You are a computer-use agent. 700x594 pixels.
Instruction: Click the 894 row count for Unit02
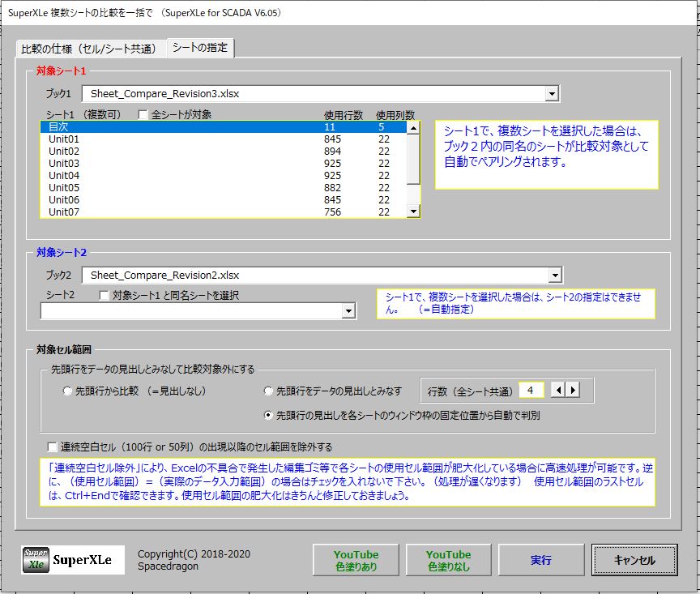[x=333, y=152]
